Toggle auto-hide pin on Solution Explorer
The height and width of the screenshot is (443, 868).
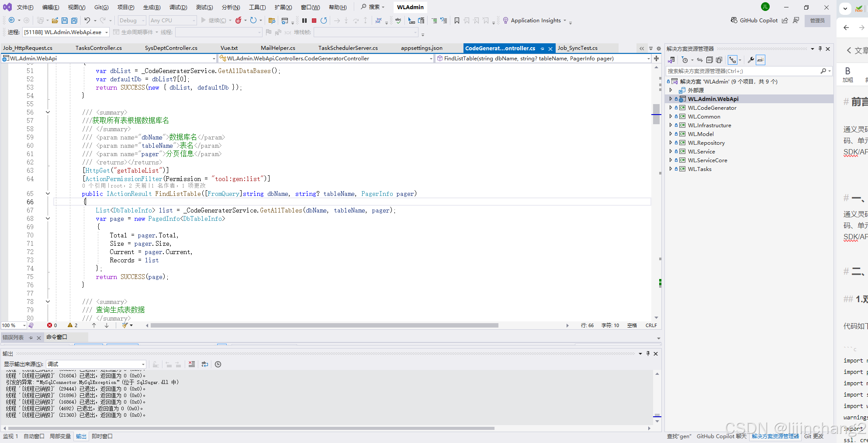point(820,49)
